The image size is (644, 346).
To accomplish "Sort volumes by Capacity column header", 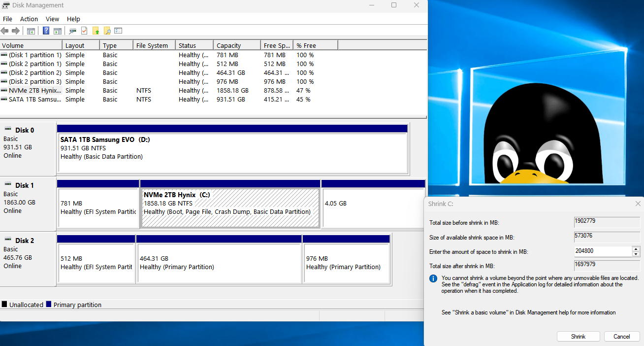I will [x=237, y=45].
